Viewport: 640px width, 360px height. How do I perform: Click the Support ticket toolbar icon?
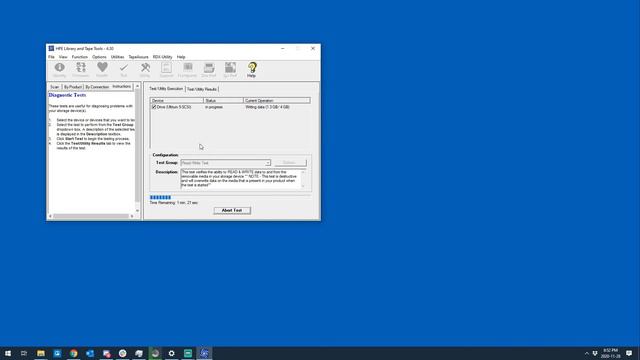click(166, 69)
